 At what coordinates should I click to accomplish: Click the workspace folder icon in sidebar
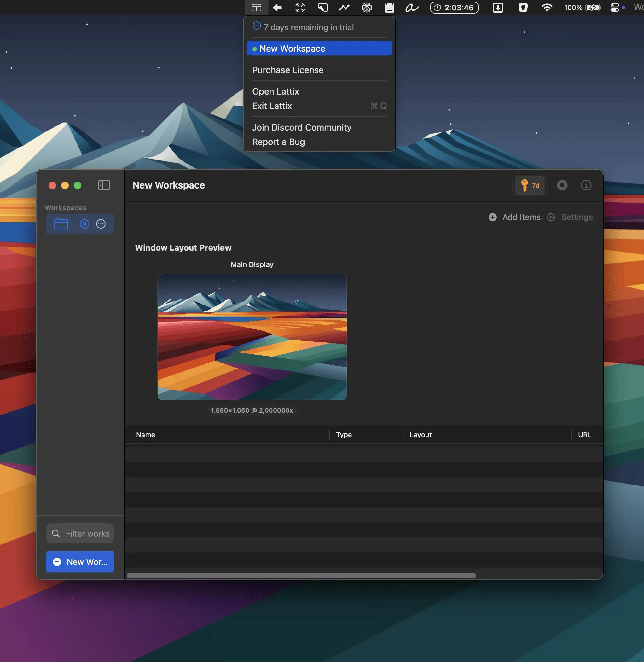61,224
